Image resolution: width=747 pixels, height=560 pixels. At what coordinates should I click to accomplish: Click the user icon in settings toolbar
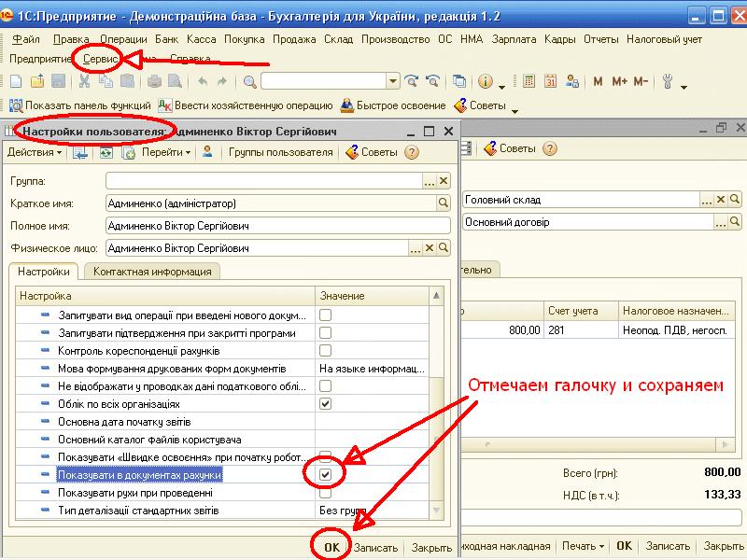click(207, 152)
